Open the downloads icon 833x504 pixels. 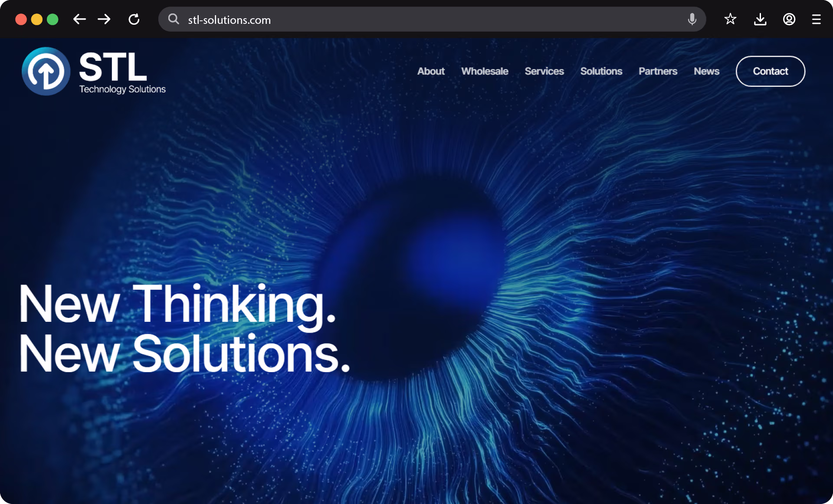(760, 20)
